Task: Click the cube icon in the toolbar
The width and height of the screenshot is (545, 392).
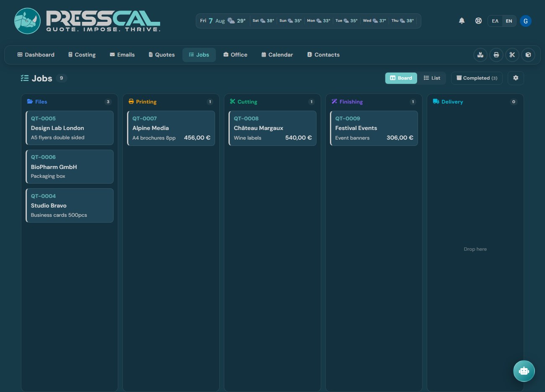Action: coord(528,55)
